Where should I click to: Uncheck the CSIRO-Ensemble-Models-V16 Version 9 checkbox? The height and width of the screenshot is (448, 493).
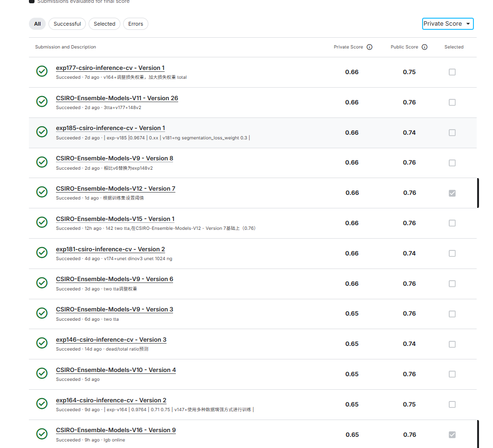click(x=452, y=434)
